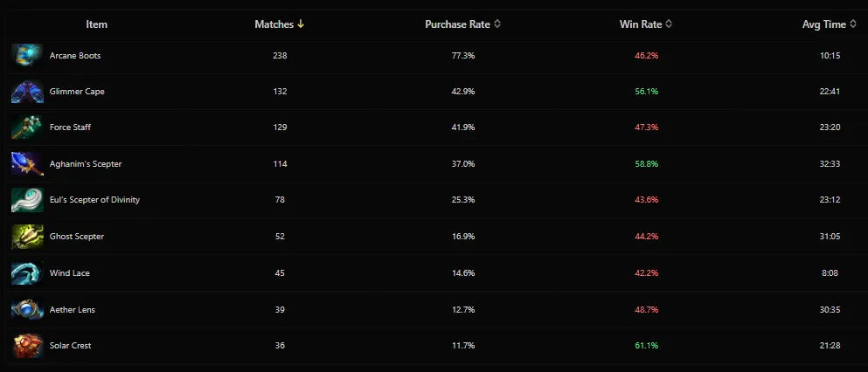Click the Arcane Boots item icon

tap(26, 56)
